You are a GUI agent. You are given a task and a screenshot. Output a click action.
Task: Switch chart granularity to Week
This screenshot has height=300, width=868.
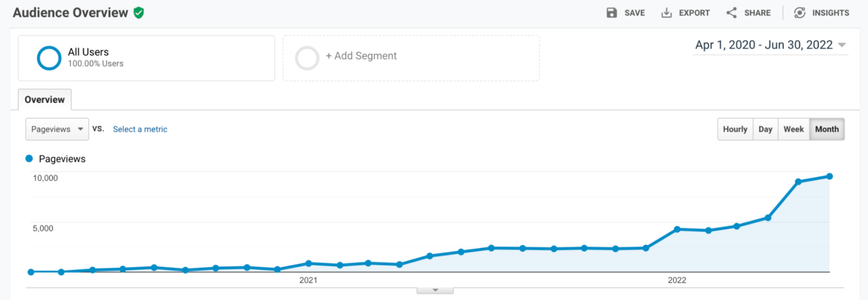(x=794, y=129)
